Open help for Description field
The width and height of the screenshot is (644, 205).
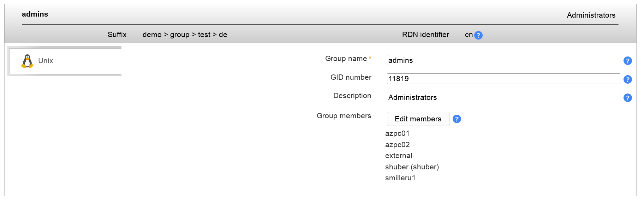click(x=627, y=98)
